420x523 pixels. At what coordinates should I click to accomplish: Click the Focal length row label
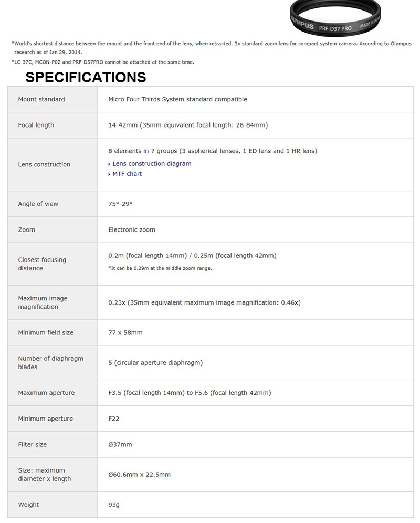[x=36, y=125]
